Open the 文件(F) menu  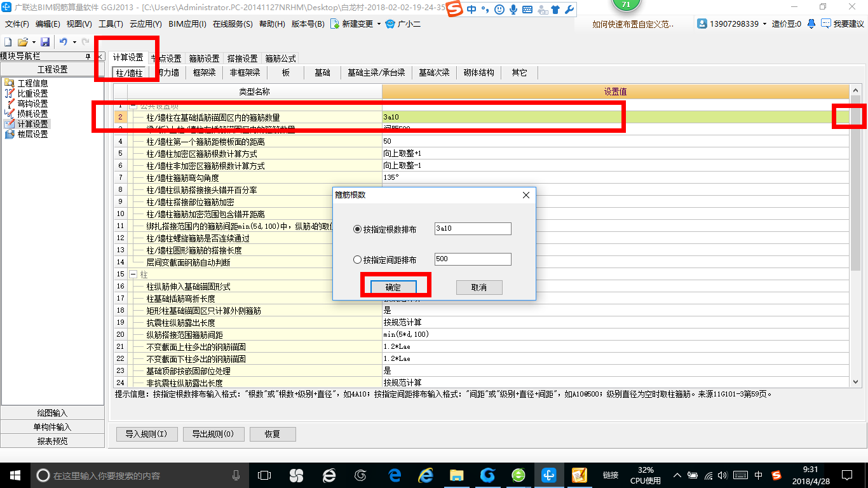tap(17, 24)
